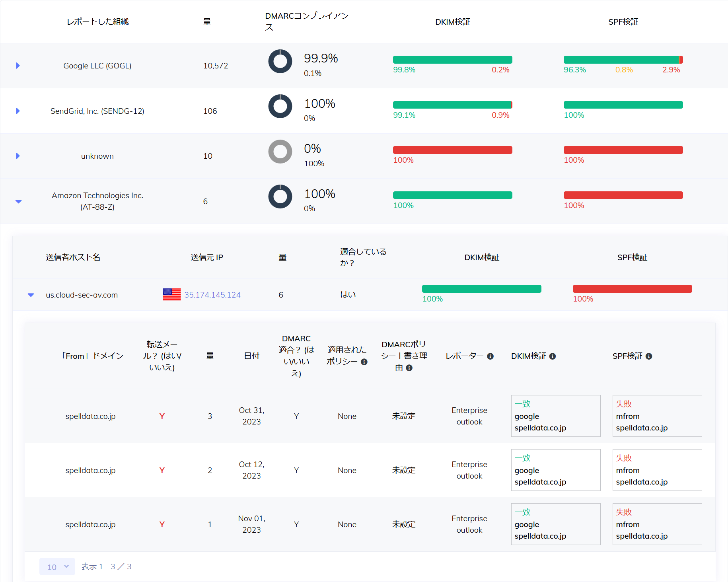Viewport: 728px width, 582px height.
Task: Click SendGrid, Inc. (SENDG-12) name
Action: click(97, 111)
